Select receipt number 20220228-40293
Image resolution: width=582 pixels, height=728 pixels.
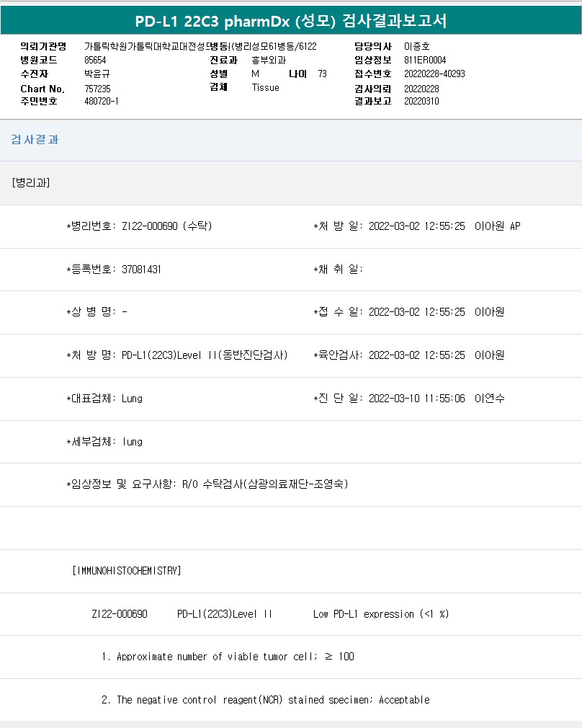coord(434,74)
